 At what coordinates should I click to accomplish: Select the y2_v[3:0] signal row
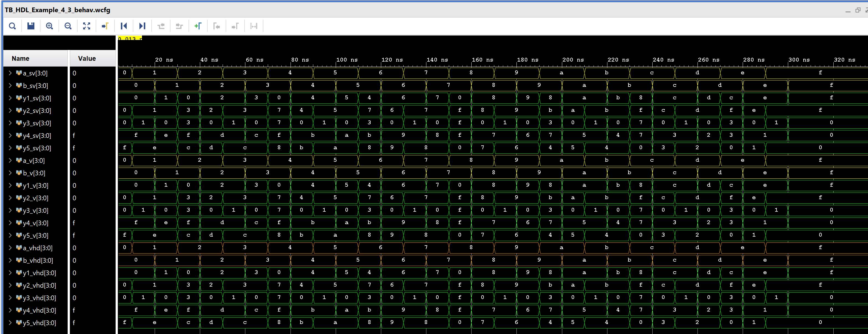[x=35, y=198]
